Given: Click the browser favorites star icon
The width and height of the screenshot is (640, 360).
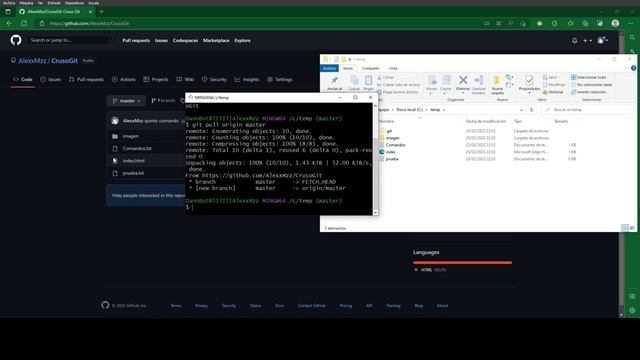Looking at the screenshot, I should (570, 23).
